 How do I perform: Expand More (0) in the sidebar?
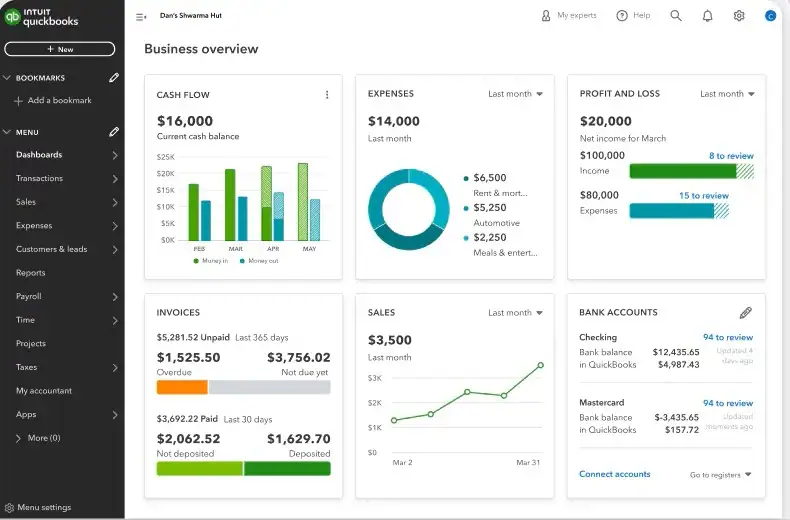coord(18,438)
